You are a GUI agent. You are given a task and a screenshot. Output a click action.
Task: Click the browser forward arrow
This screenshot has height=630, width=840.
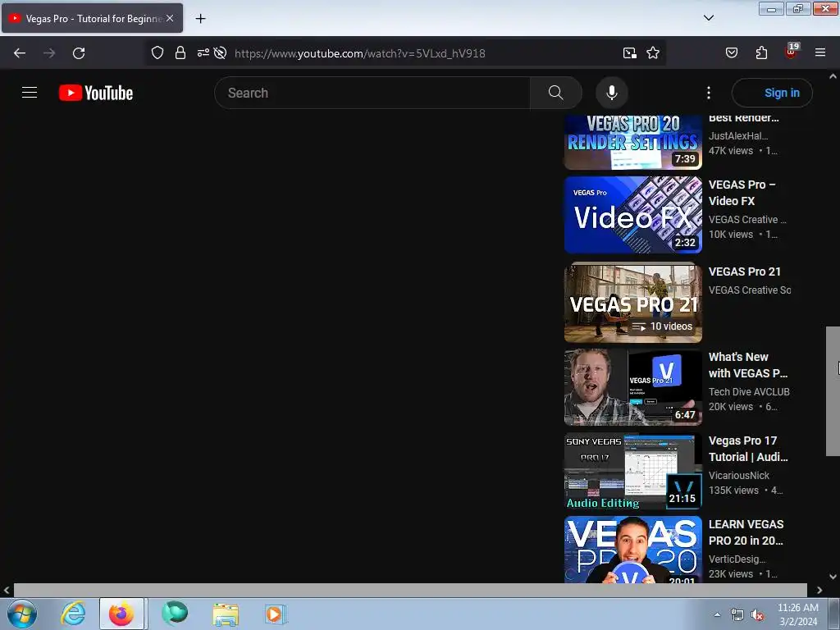pos(49,53)
